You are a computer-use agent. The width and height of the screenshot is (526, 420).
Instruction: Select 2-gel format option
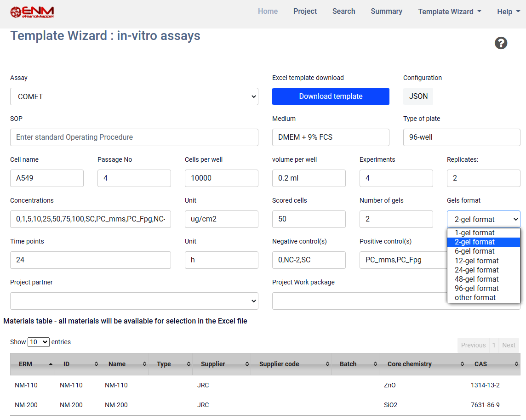point(483,242)
